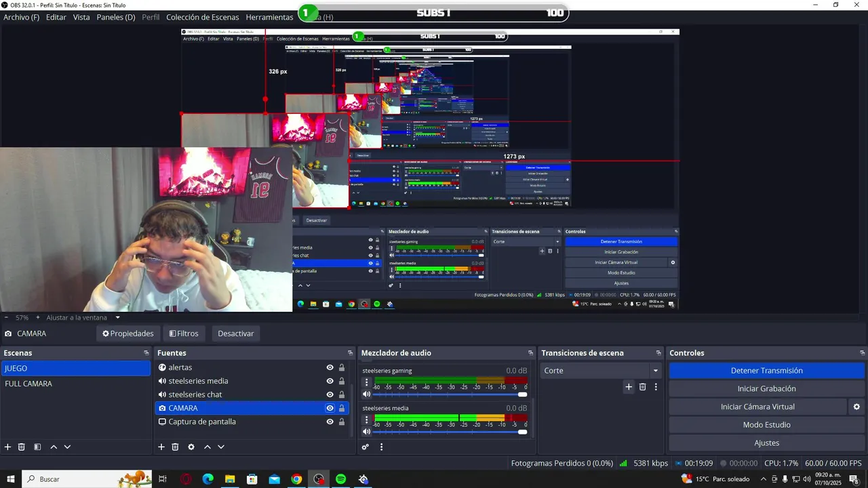Click Desactivar button in source toolbar

pos(235,333)
